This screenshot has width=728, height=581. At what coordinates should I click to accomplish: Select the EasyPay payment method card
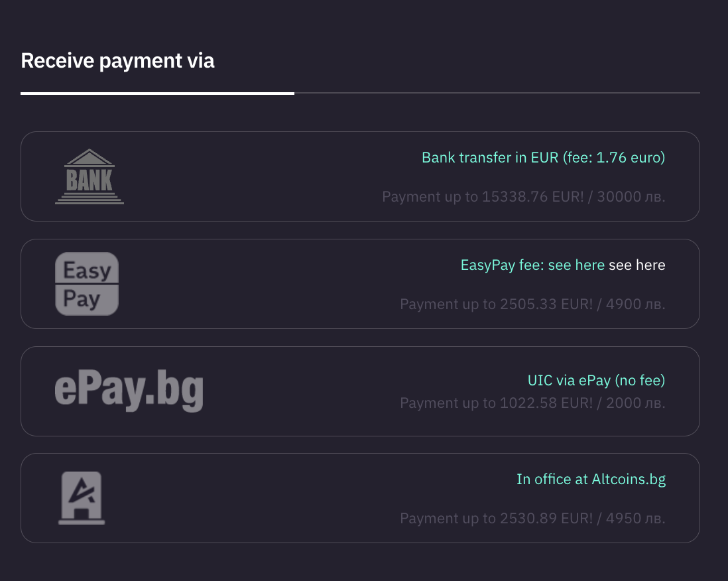[265, 284]
